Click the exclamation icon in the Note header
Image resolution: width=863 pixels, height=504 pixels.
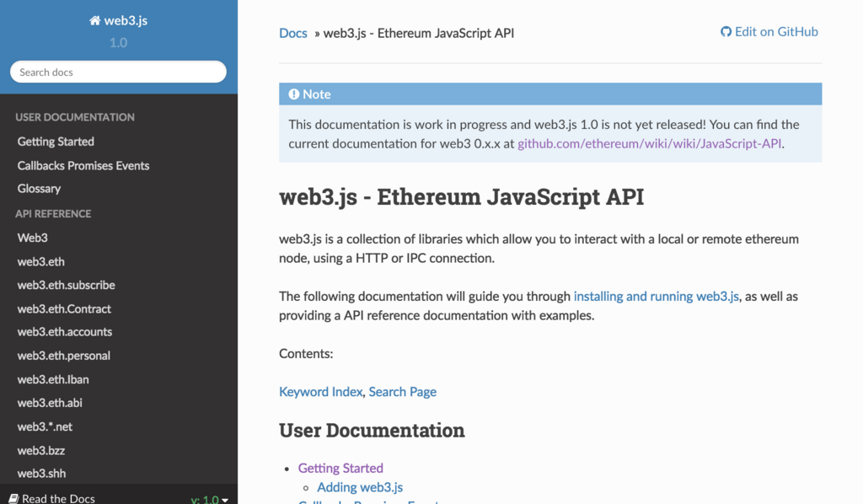(x=294, y=94)
